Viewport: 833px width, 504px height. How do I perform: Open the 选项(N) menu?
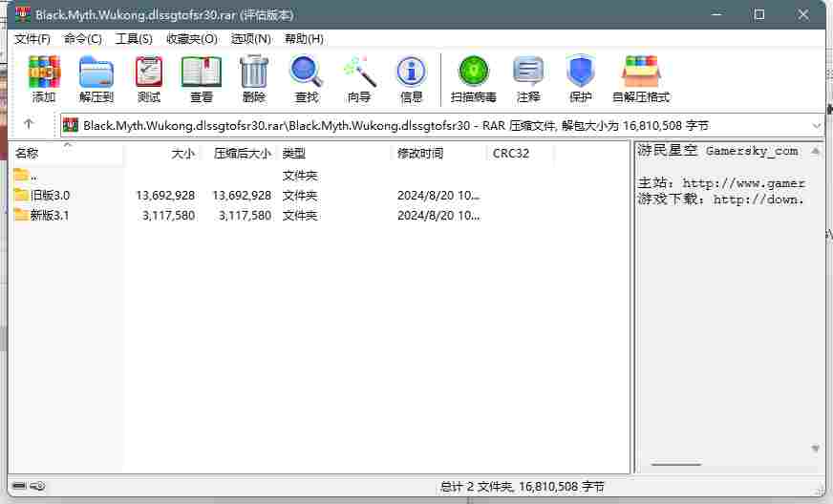tap(250, 39)
